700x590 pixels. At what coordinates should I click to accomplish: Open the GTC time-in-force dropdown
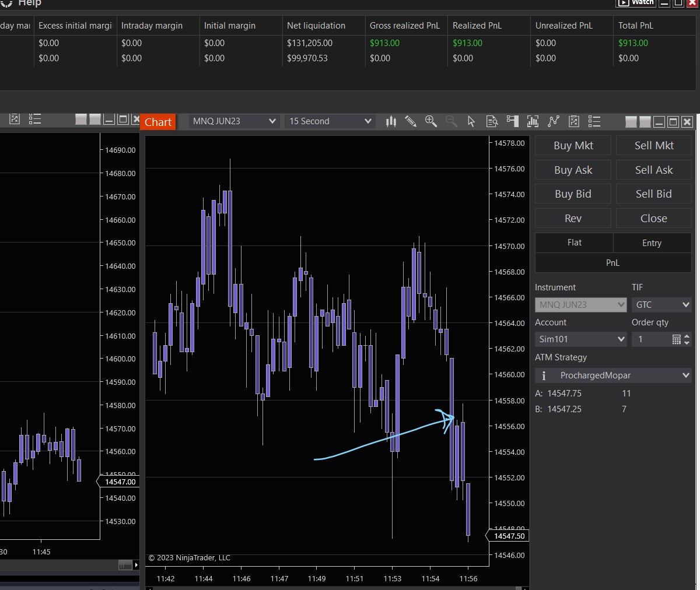[661, 305]
